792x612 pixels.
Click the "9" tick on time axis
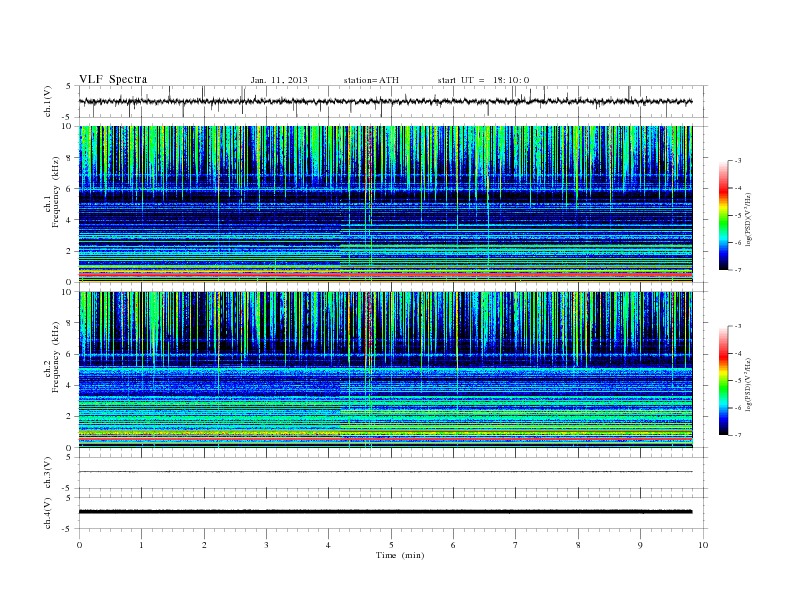pyautogui.click(x=640, y=545)
